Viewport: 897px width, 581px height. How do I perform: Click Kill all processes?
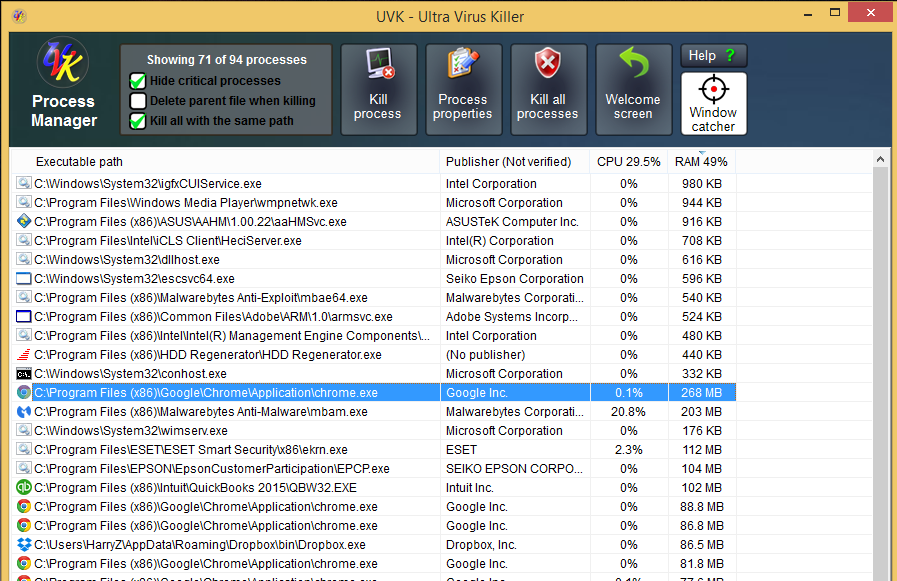[x=548, y=89]
